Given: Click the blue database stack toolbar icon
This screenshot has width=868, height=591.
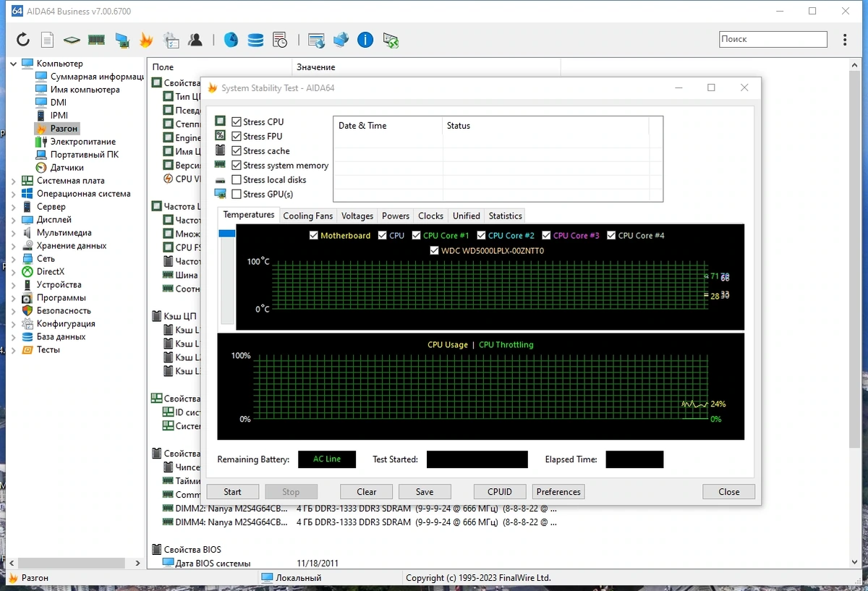Looking at the screenshot, I should pyautogui.click(x=255, y=40).
